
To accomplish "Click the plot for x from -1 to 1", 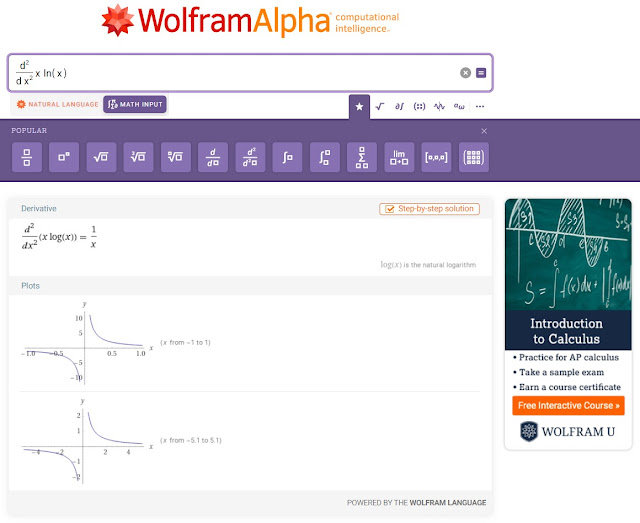I will 86,343.
